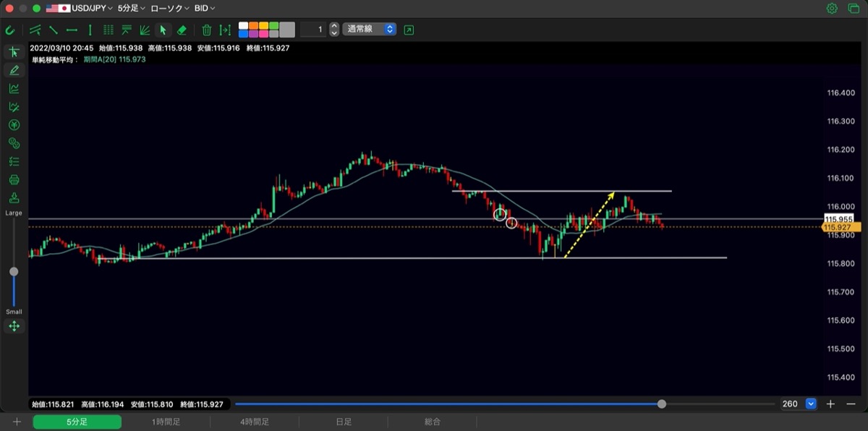Select the vertical range measure tool

(x=226, y=30)
